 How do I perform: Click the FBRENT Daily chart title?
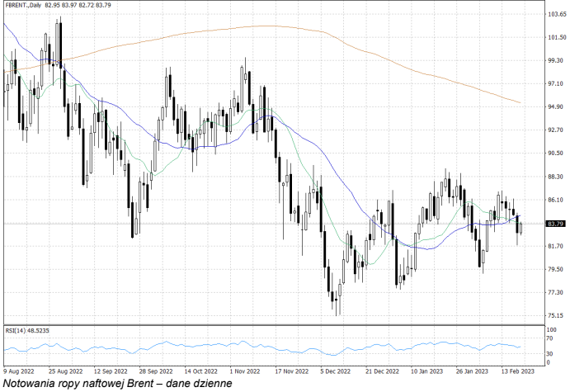[22, 7]
